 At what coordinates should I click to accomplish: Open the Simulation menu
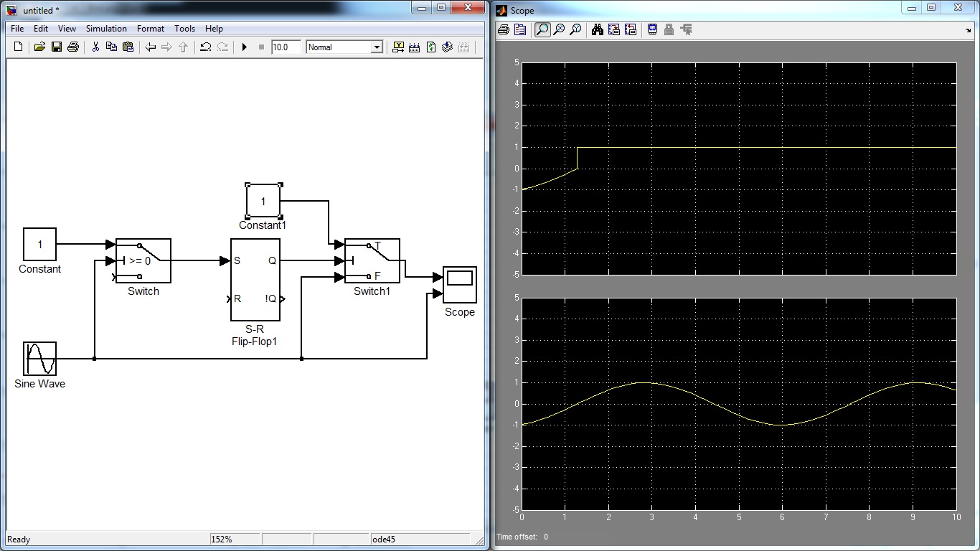point(106,29)
